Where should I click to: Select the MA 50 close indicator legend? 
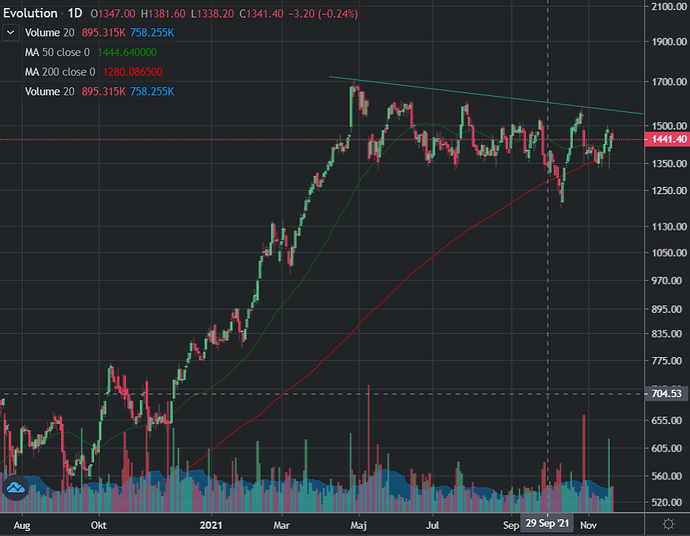[x=57, y=52]
